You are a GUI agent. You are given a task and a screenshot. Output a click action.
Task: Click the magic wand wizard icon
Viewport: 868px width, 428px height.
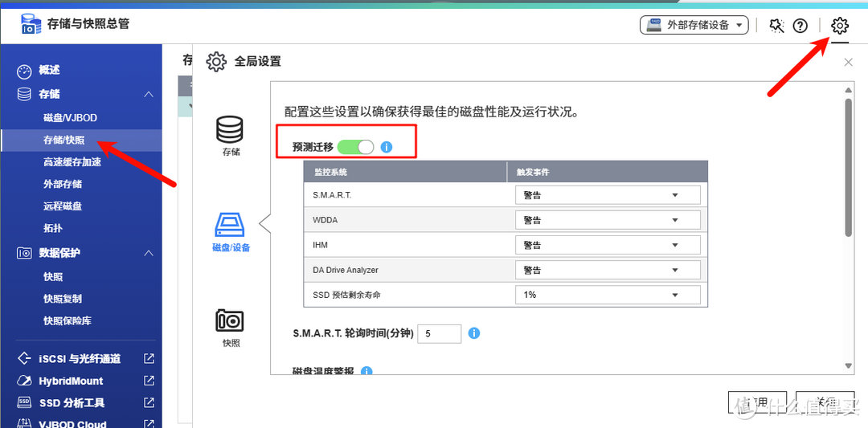pyautogui.click(x=776, y=26)
